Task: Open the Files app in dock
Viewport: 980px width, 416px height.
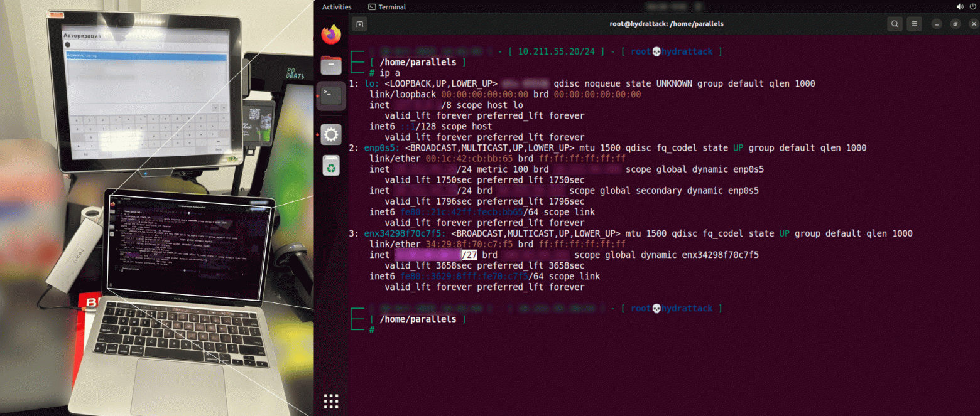Action: (x=331, y=65)
